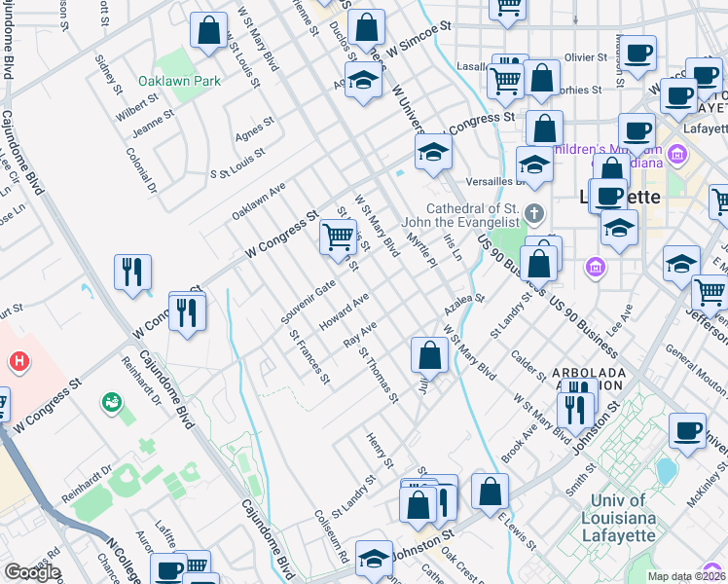Click the General Mouton street label

(696, 370)
